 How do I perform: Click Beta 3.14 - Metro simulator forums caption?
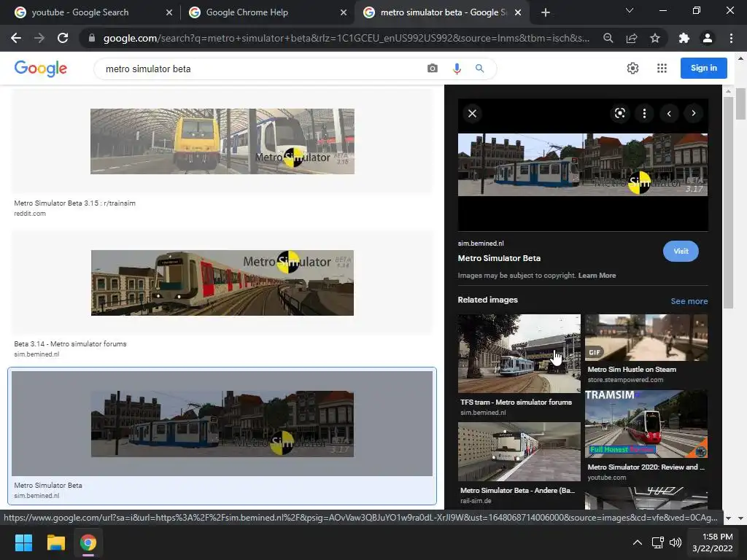[x=70, y=344]
